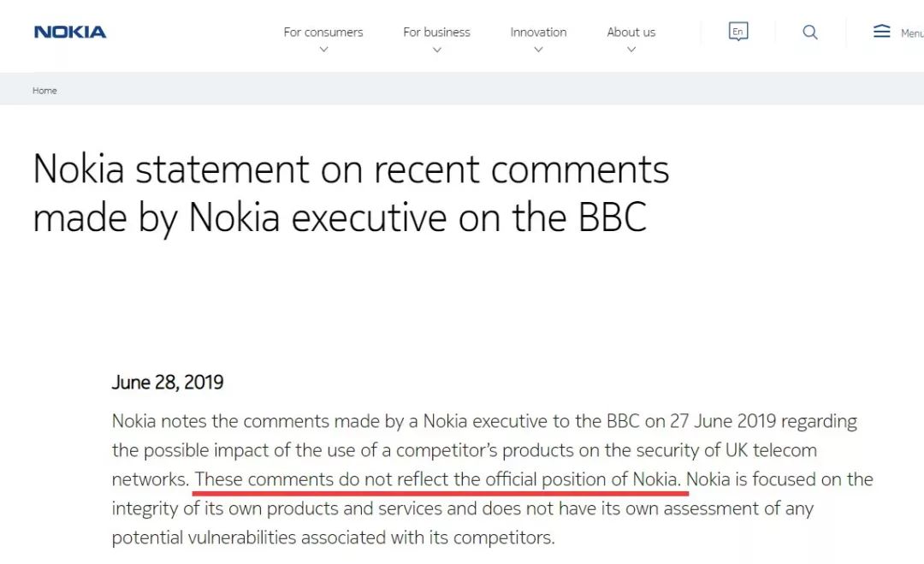Click the search magnifier icon
This screenshot has height=564, width=924.
tap(810, 33)
